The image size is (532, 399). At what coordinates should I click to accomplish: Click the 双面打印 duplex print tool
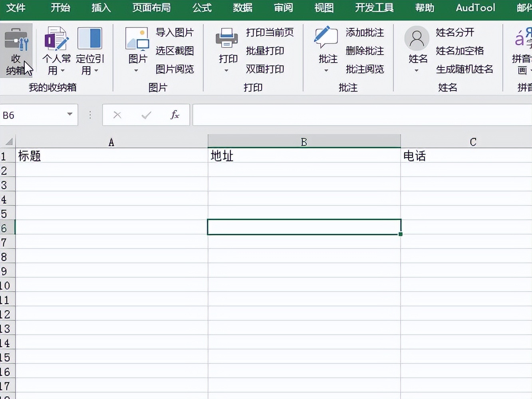click(x=265, y=69)
